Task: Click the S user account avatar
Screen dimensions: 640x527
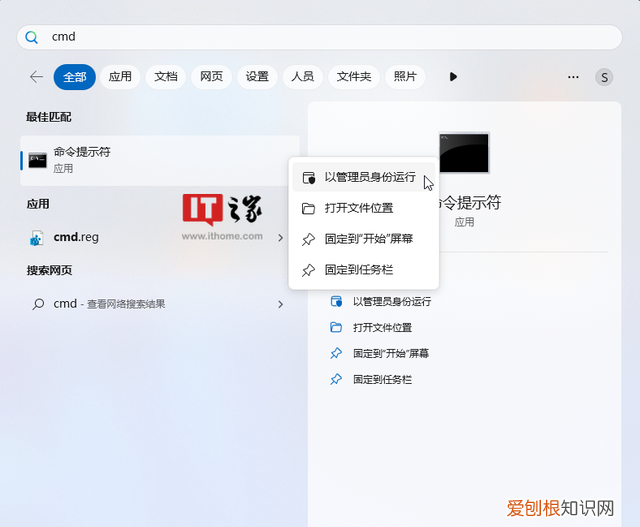Action: 604,77
